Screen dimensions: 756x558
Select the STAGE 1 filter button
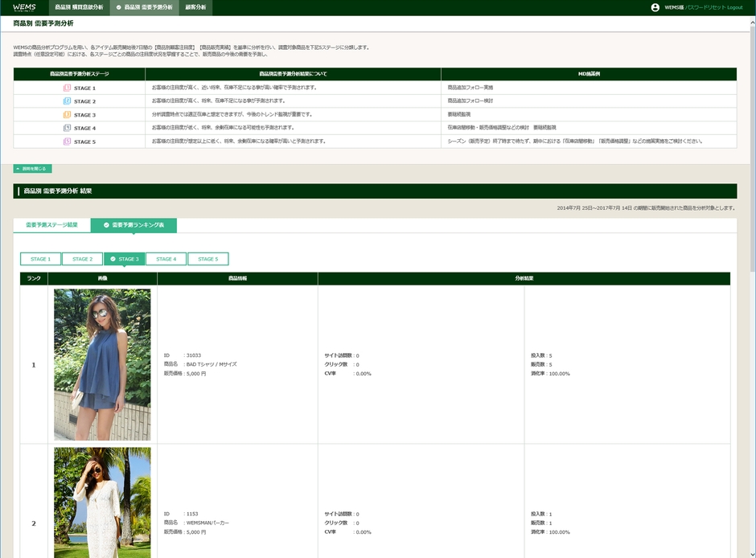pyautogui.click(x=40, y=259)
